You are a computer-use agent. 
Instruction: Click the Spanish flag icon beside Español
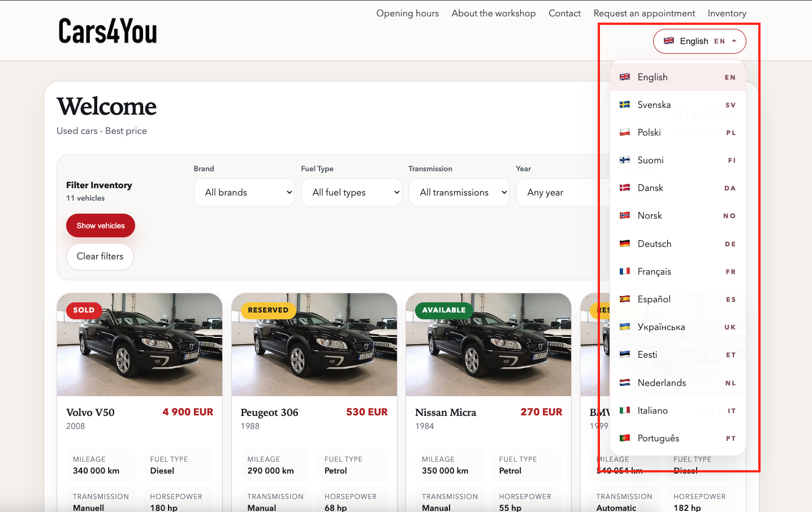pos(625,299)
